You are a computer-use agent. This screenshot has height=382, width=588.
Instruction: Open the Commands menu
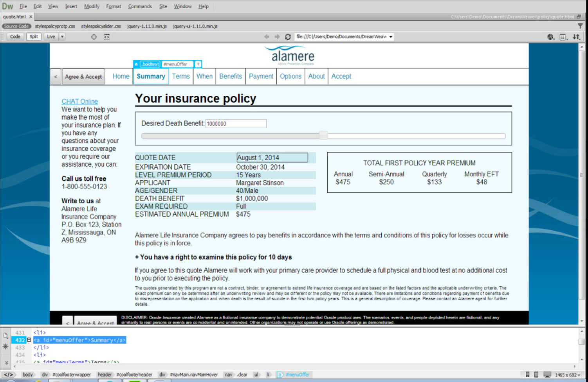click(140, 6)
